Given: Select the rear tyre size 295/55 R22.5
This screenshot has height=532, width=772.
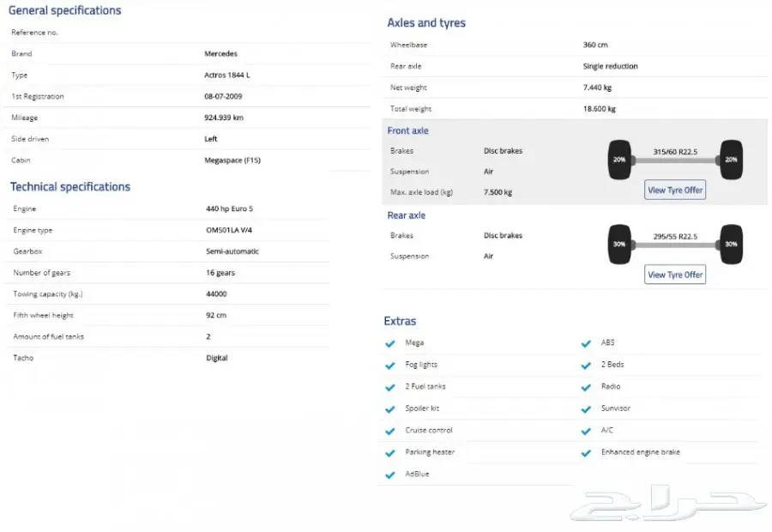Looking at the screenshot, I should [x=675, y=237].
